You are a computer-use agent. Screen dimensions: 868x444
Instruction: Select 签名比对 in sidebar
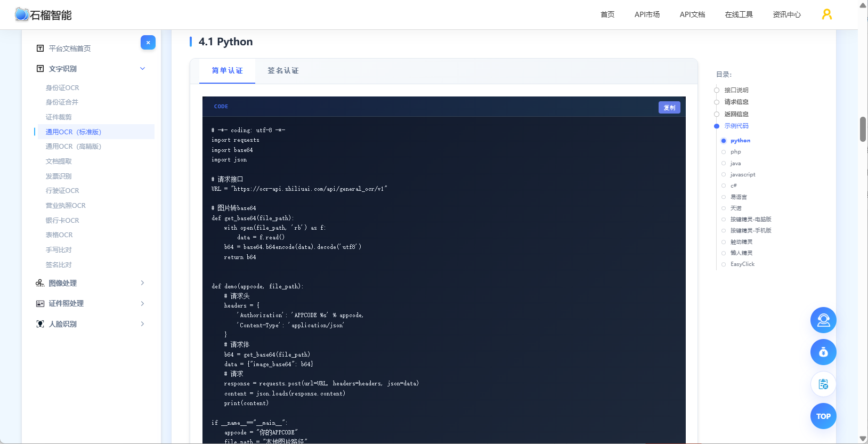click(59, 265)
